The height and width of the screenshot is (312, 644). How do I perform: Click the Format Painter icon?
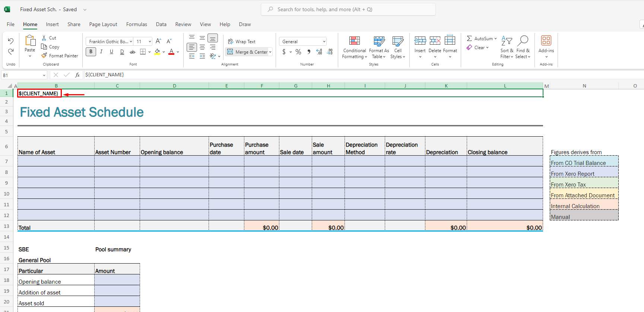[44, 55]
